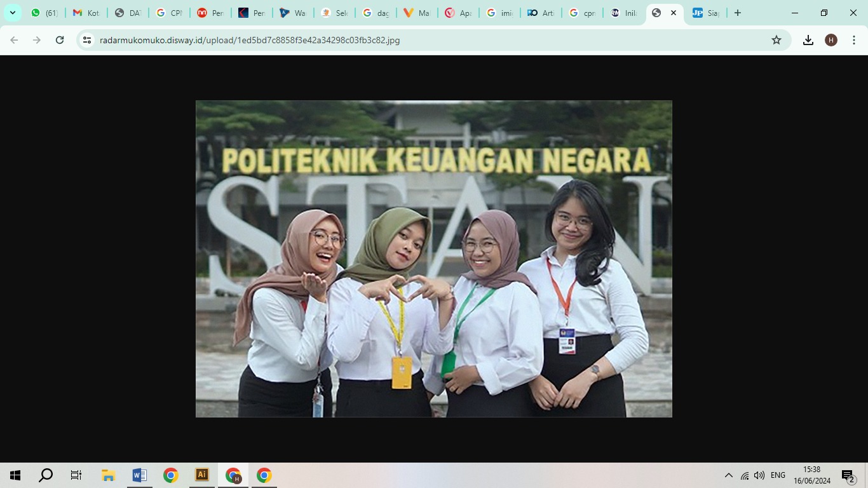Open a new tab with plus button
868x488 pixels.
[x=738, y=13]
